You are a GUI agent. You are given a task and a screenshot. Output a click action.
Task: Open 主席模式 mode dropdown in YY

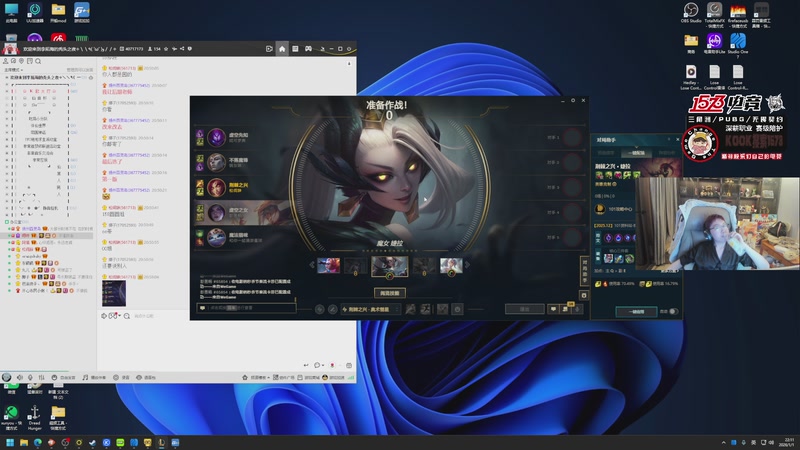click(14, 70)
